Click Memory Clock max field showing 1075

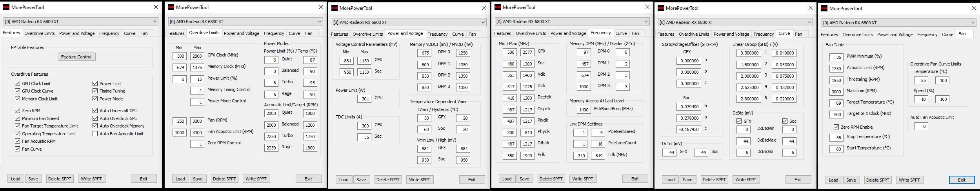pos(197,67)
